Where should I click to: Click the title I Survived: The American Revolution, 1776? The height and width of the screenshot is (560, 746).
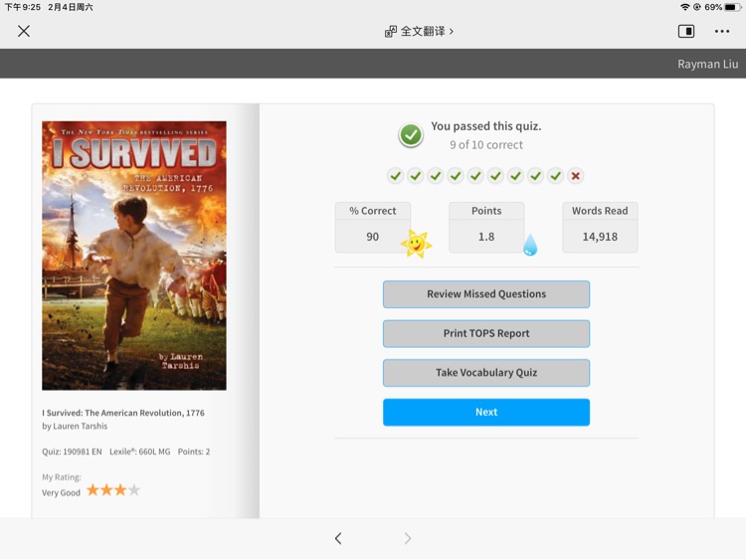pyautogui.click(x=123, y=413)
